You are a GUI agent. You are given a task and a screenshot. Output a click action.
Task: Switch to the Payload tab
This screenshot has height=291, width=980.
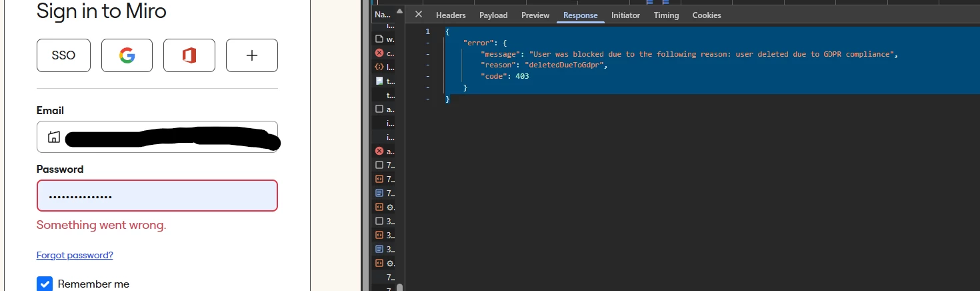493,15
